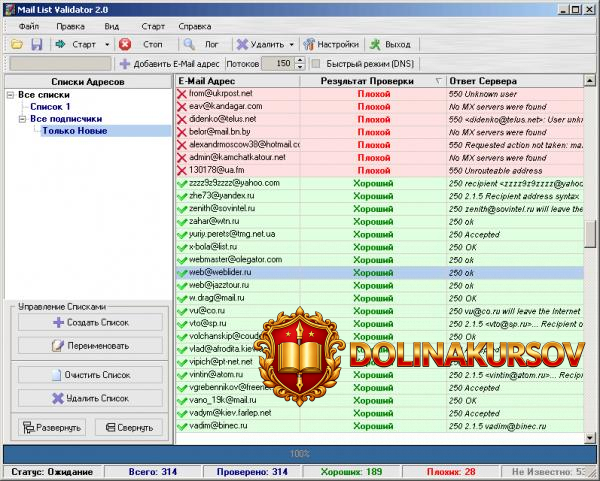This screenshot has height=481, width=600.
Task: Open file with the folder icon
Action: (x=17, y=44)
